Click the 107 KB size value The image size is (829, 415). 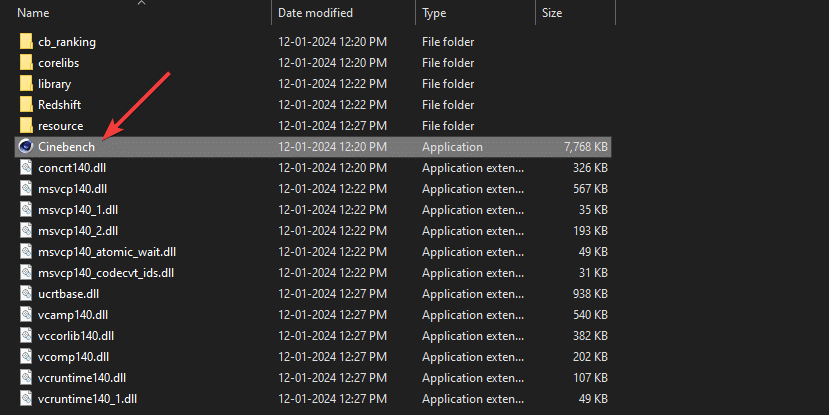[590, 377]
